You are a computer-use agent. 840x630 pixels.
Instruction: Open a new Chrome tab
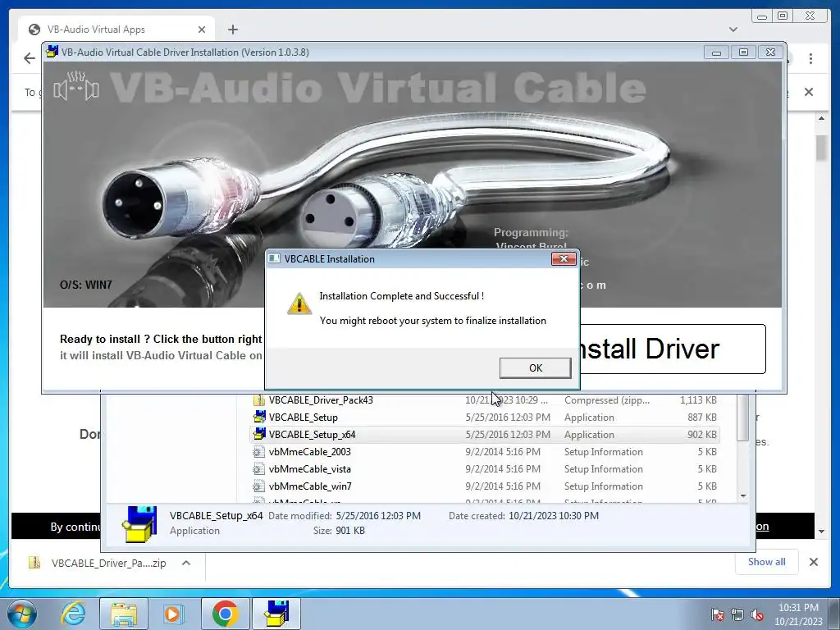pos(232,30)
